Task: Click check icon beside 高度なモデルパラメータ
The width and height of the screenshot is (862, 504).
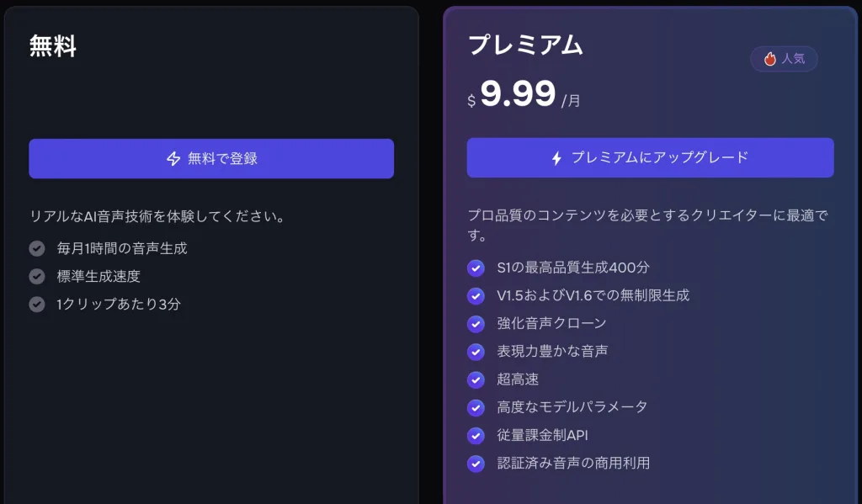Action: 476,407
